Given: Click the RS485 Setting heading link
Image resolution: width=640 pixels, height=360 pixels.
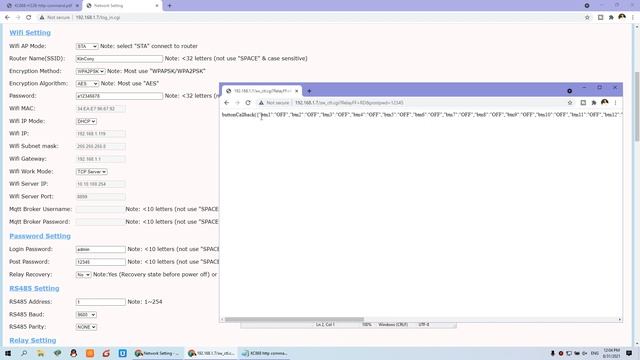Looking at the screenshot, I should pyautogui.click(x=34, y=289).
